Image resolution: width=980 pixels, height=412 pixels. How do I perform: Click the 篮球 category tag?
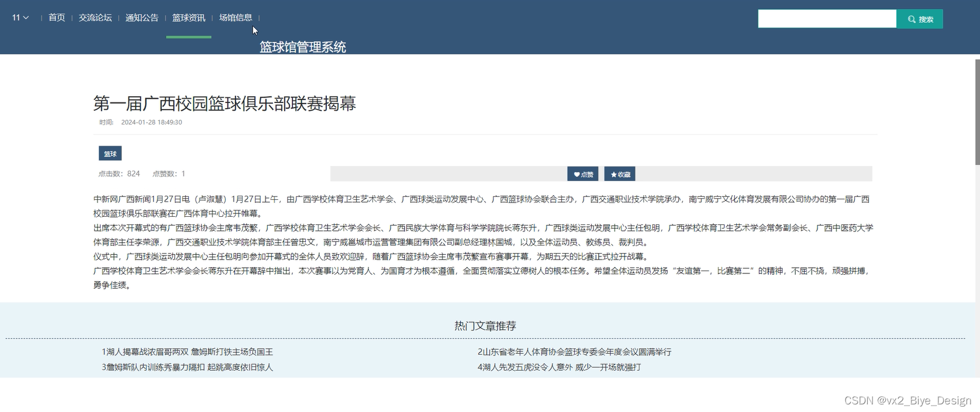110,154
